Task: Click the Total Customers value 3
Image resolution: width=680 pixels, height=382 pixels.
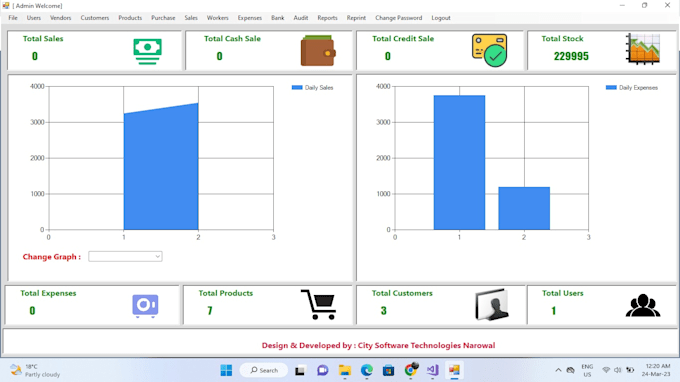Action: [x=383, y=310]
